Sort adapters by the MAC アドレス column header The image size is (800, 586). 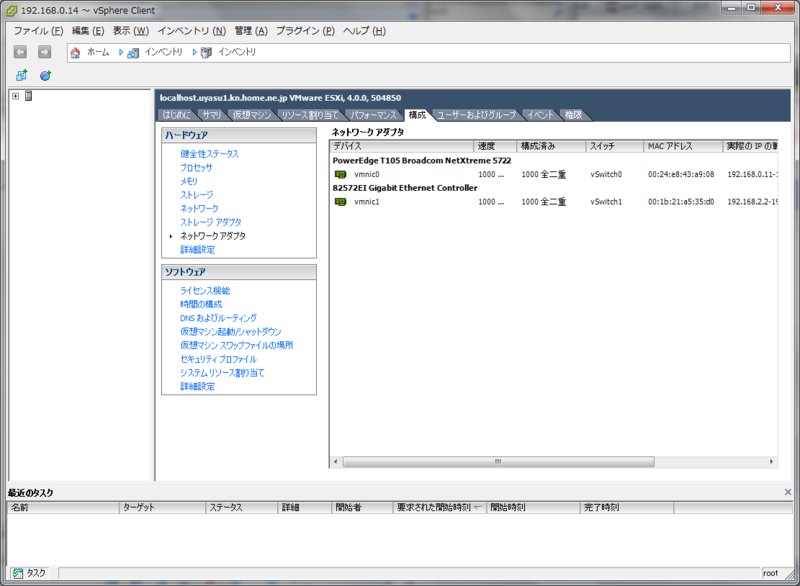pos(683,146)
